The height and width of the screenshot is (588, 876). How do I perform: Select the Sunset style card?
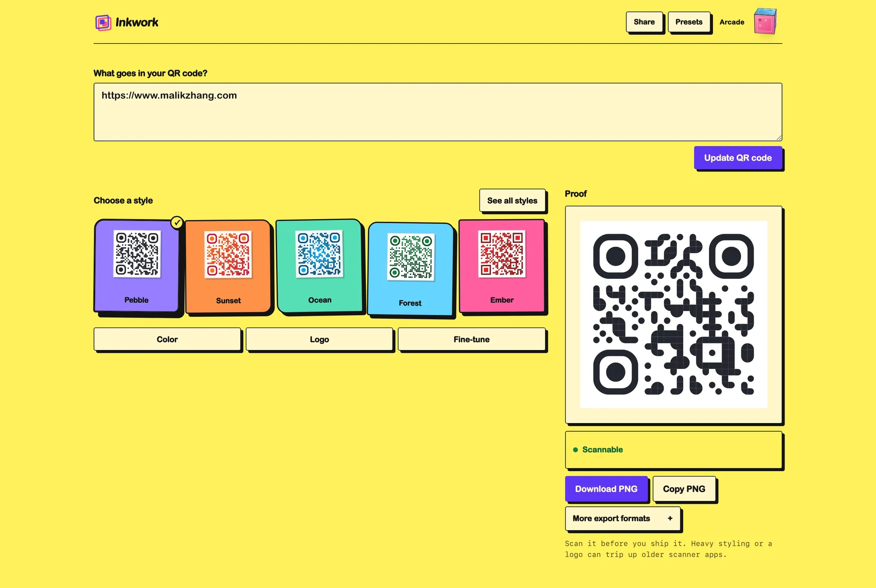click(228, 266)
